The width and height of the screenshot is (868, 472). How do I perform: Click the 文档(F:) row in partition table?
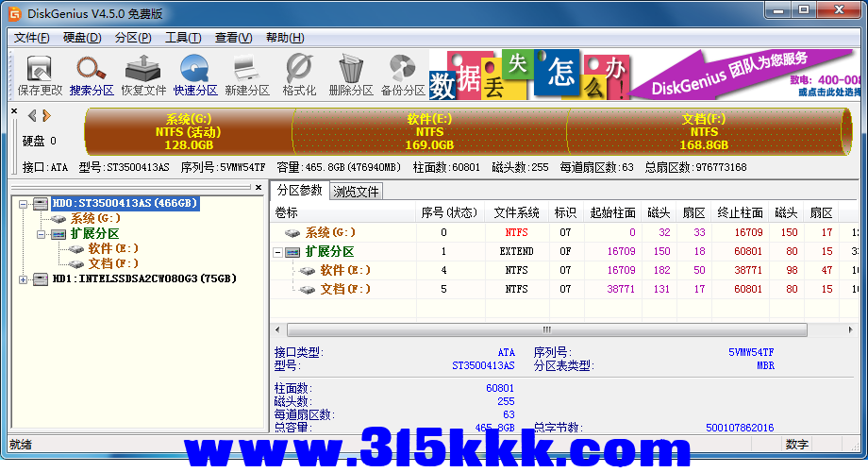(564, 289)
